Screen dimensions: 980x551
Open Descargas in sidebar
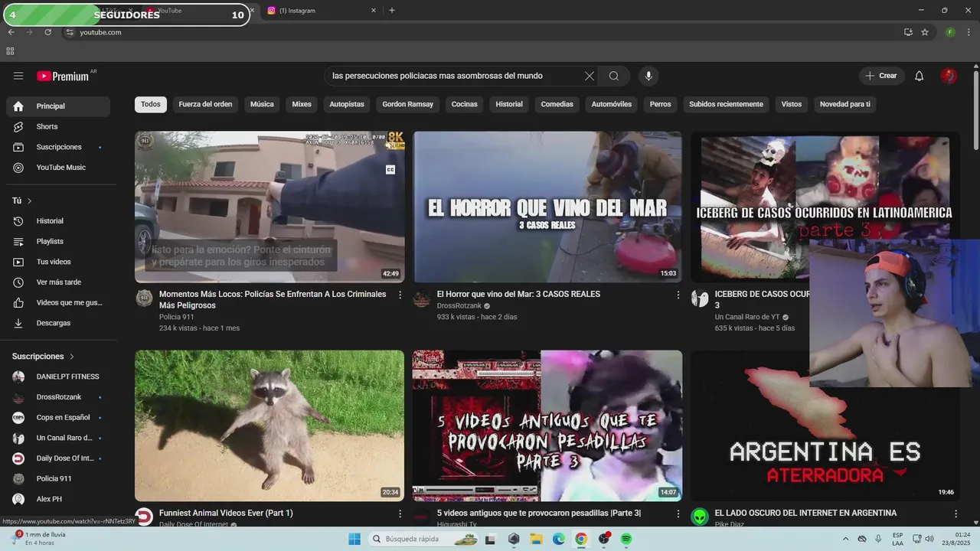(x=58, y=323)
